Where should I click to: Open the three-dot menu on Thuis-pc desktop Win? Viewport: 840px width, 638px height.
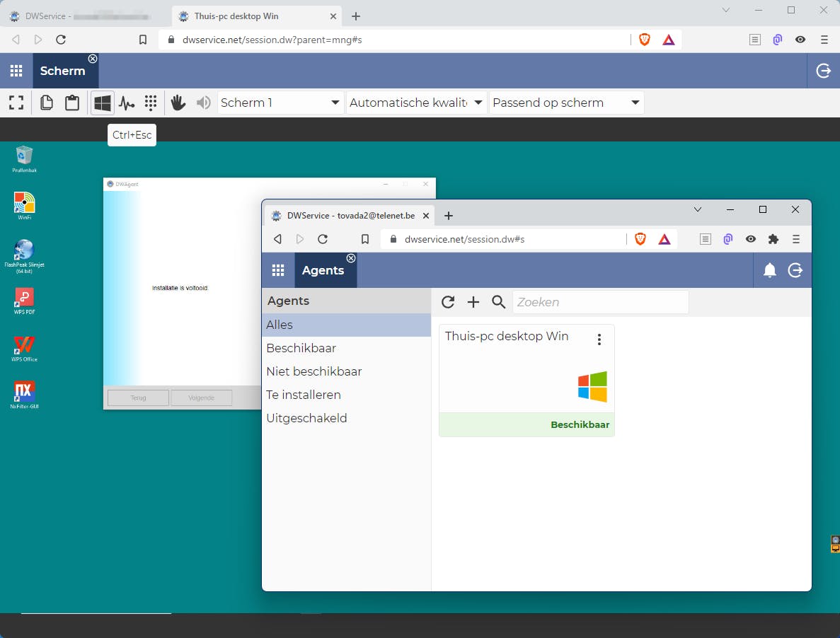pos(599,340)
